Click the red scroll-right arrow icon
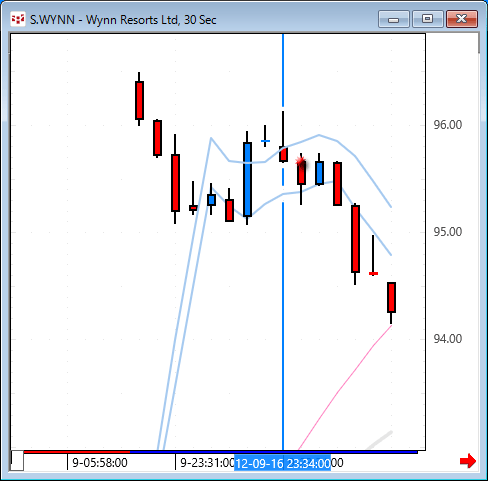Screen dimensions: 488x481 click(468, 461)
